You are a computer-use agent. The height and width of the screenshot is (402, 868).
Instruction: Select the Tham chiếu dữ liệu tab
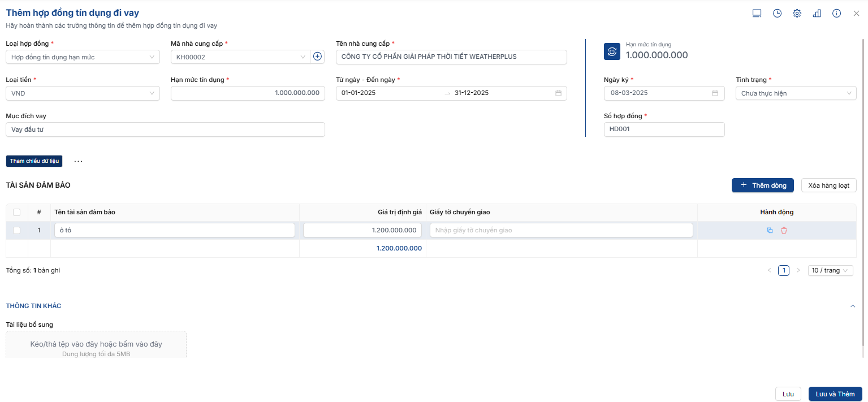click(x=34, y=161)
